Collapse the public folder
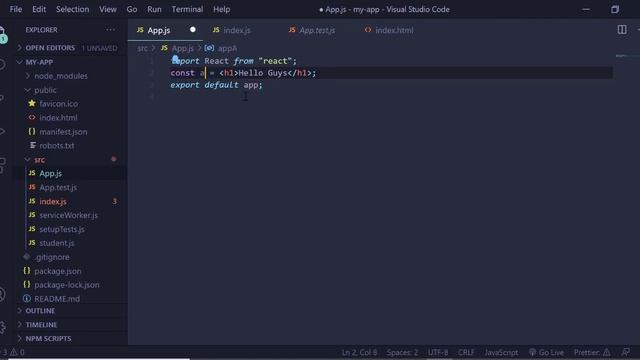 45,90
